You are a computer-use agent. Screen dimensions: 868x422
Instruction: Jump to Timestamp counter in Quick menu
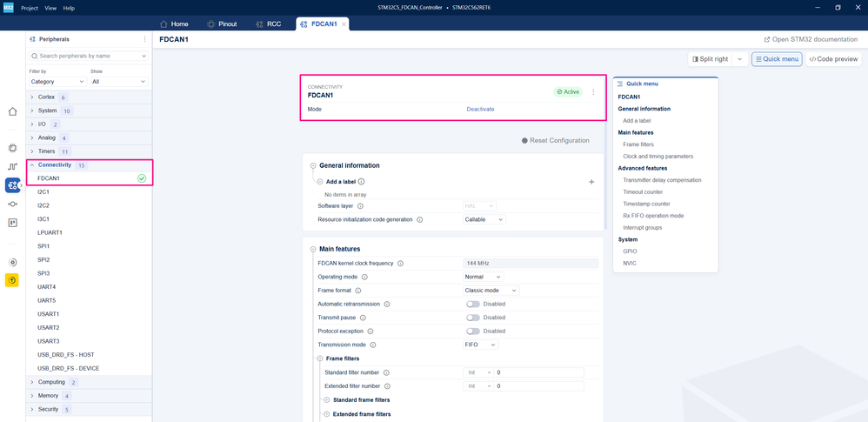click(646, 204)
